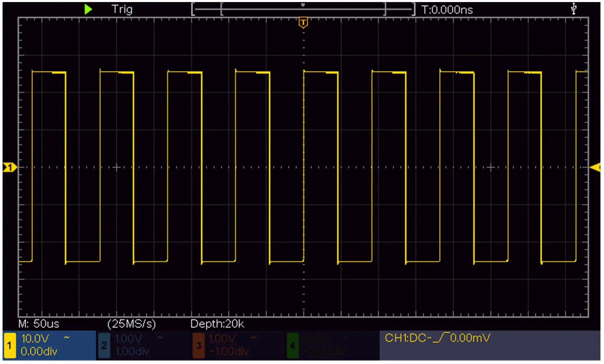The image size is (604, 364).
Task: Click the green Run/Trig arrow
Action: pos(88,9)
